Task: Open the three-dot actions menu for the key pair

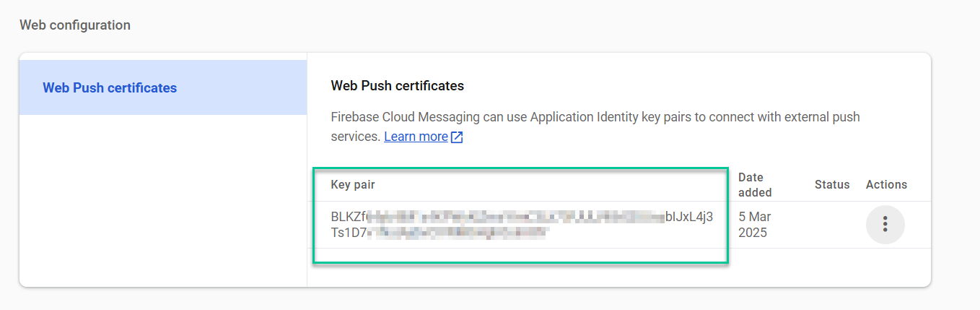Action: 885,224
